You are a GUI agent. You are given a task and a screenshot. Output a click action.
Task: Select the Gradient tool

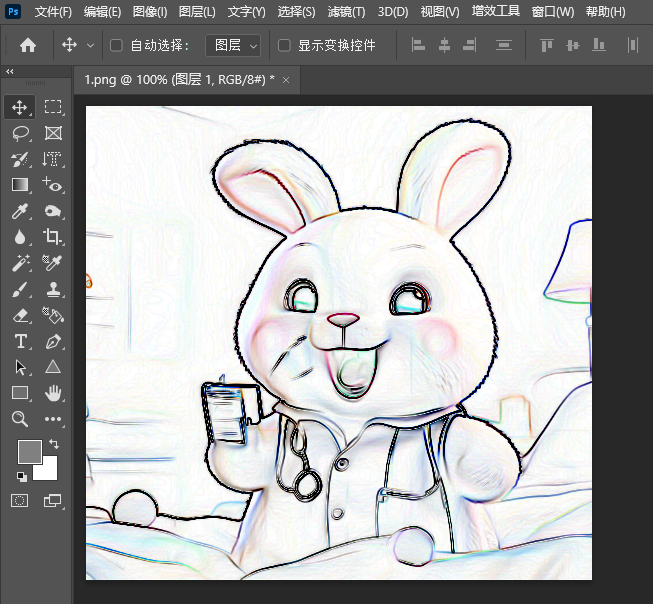click(x=20, y=185)
